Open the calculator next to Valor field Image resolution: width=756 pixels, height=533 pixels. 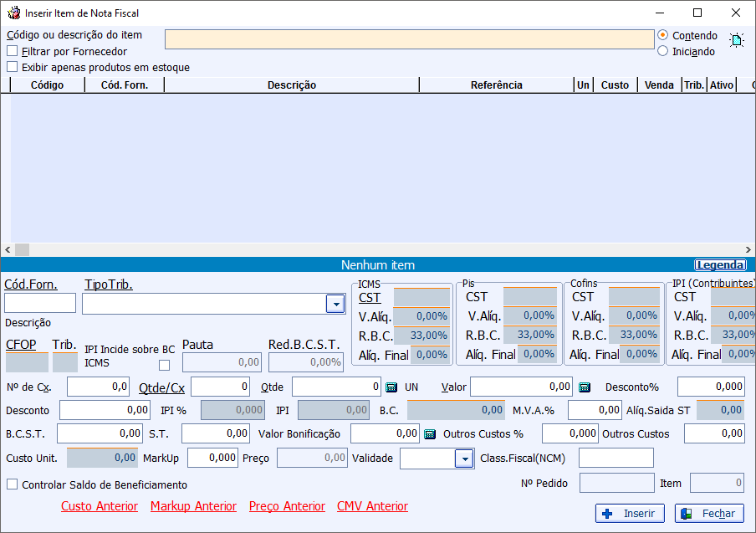pos(585,387)
